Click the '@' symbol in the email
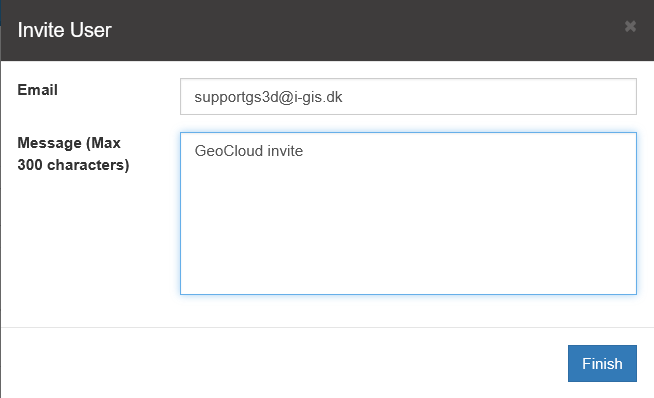The width and height of the screenshot is (654, 398). pos(286,97)
